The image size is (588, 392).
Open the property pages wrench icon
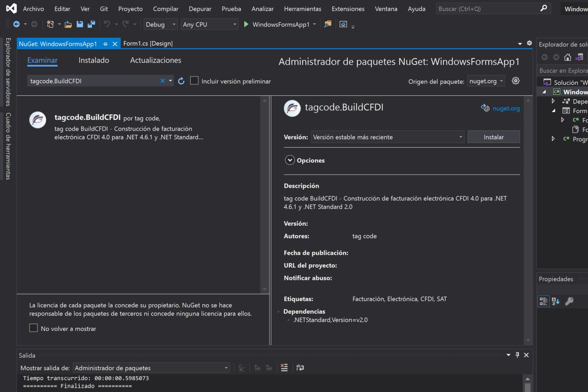tap(569, 301)
